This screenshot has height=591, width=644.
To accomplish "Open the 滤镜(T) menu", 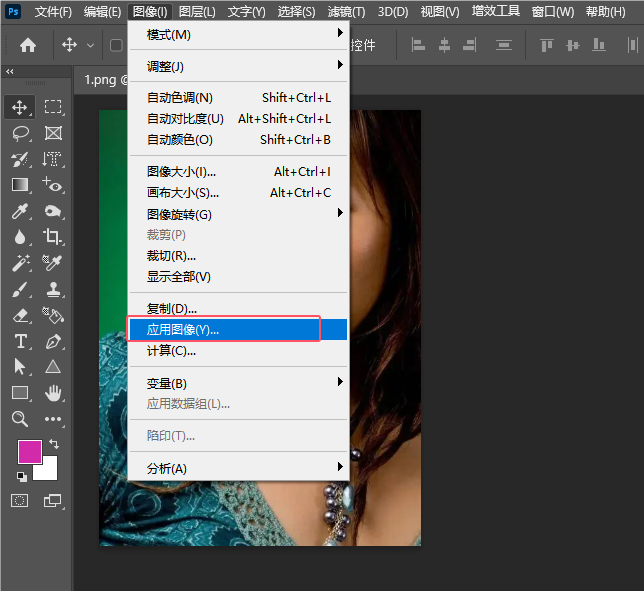I will tap(346, 12).
